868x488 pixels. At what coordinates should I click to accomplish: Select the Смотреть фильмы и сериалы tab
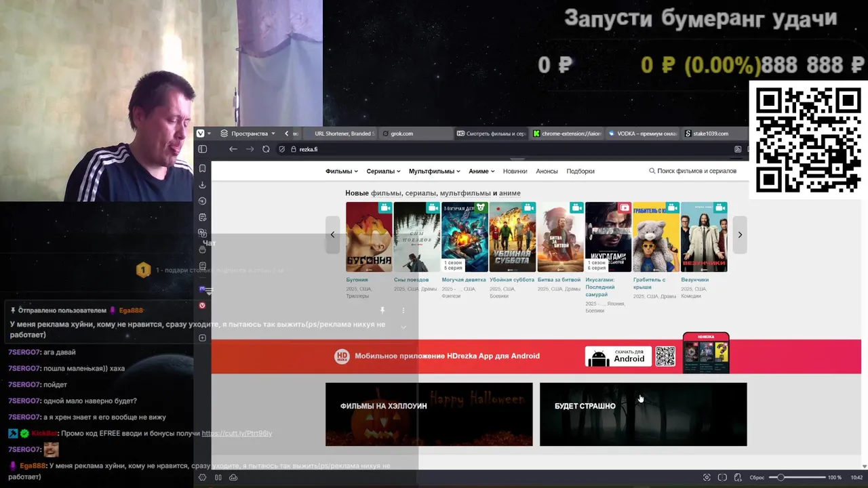tap(491, 134)
